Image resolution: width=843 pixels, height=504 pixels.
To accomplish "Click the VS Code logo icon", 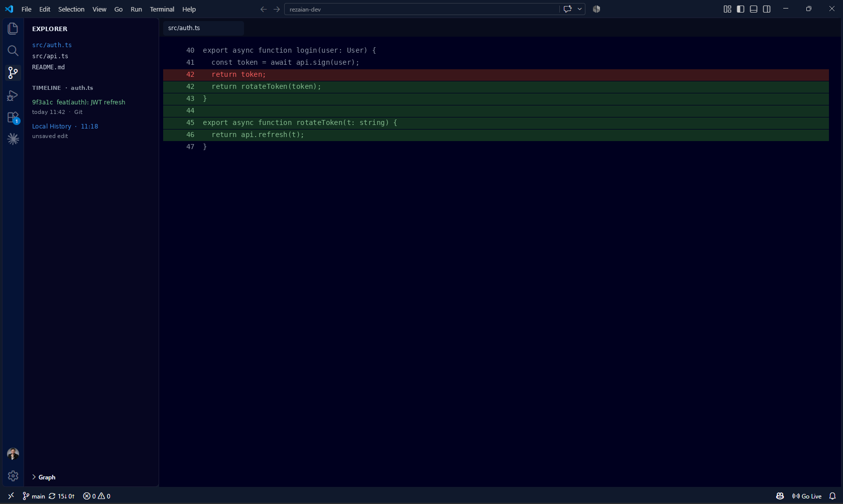I will [9, 9].
